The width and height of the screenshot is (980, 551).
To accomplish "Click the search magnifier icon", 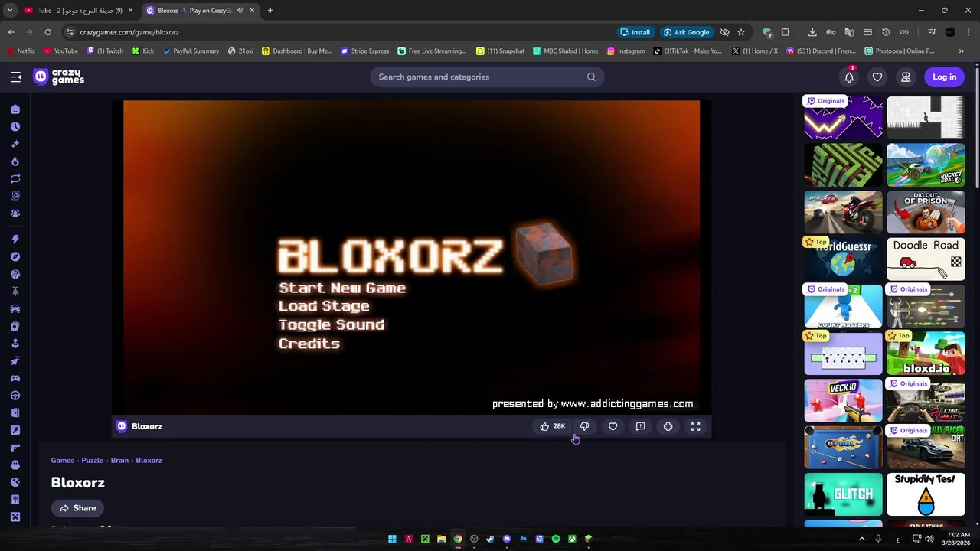I will tap(591, 77).
